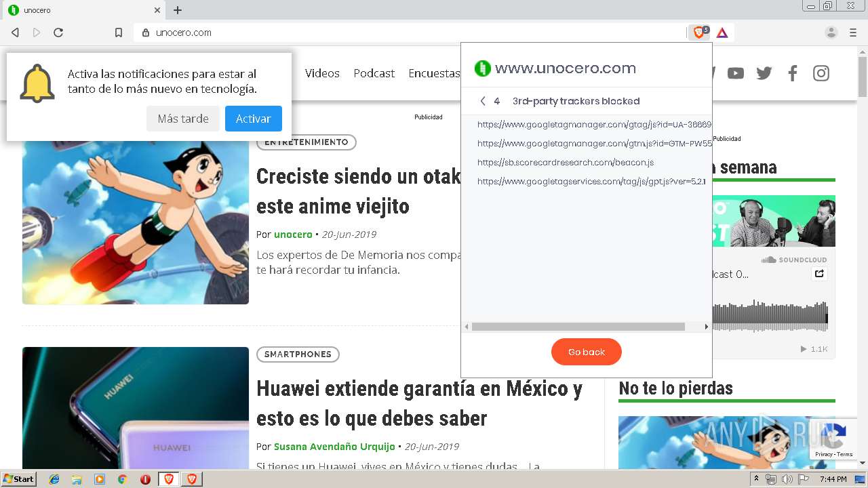Click the SoundCloud 1.1K play count
The image size is (868, 488).
click(814, 349)
